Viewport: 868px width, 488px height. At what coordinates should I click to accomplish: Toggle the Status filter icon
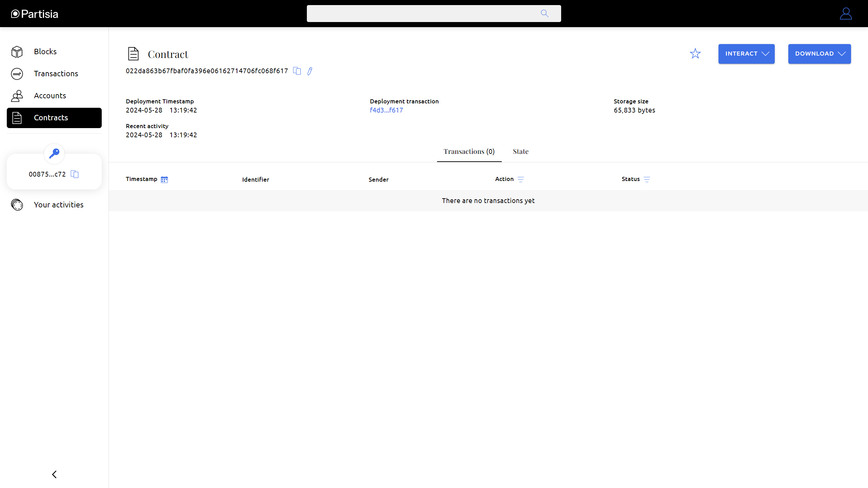click(647, 179)
